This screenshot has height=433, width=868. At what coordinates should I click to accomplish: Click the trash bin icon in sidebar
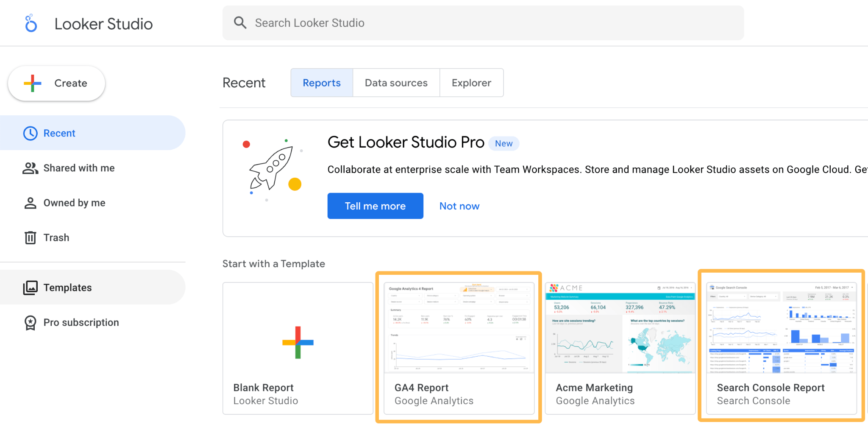click(30, 237)
